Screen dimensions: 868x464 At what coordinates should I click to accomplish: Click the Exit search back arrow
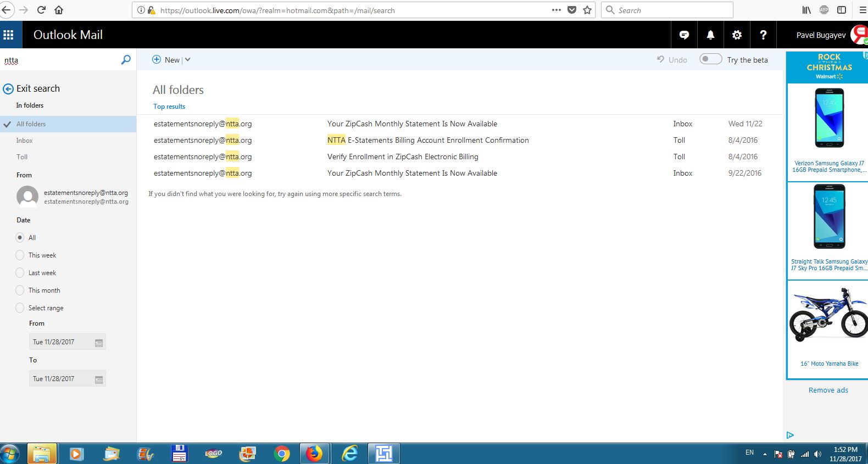click(8, 89)
